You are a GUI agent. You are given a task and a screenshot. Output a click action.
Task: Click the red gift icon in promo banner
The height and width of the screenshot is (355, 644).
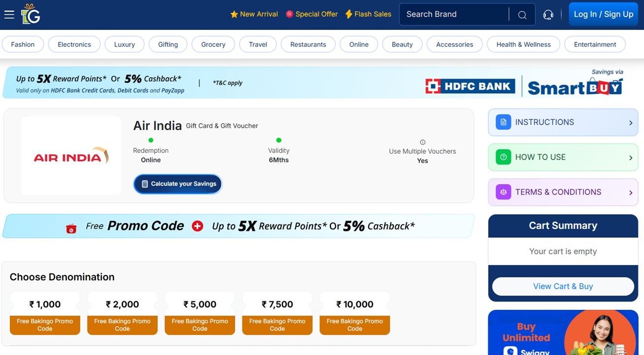pos(71,228)
